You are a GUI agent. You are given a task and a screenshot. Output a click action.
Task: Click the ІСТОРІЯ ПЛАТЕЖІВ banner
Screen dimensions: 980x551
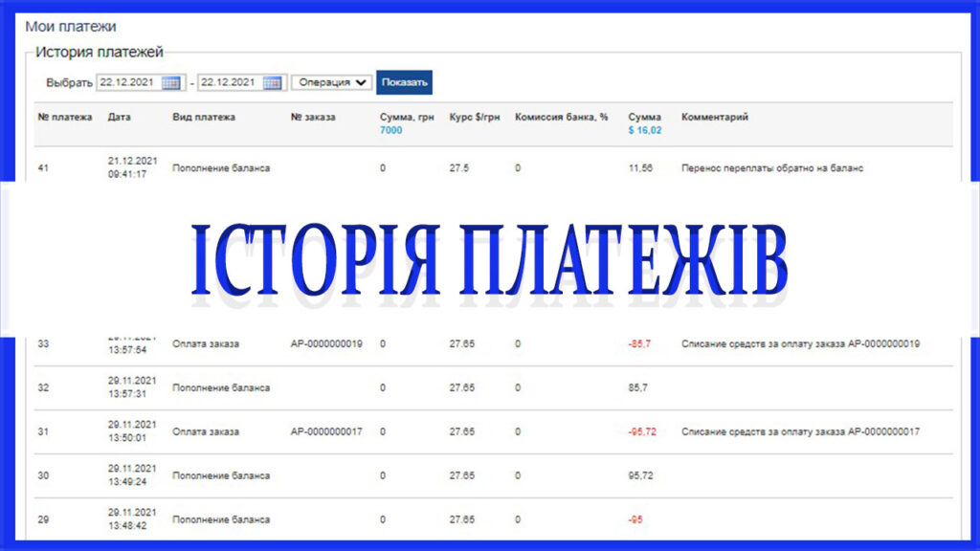(489, 260)
